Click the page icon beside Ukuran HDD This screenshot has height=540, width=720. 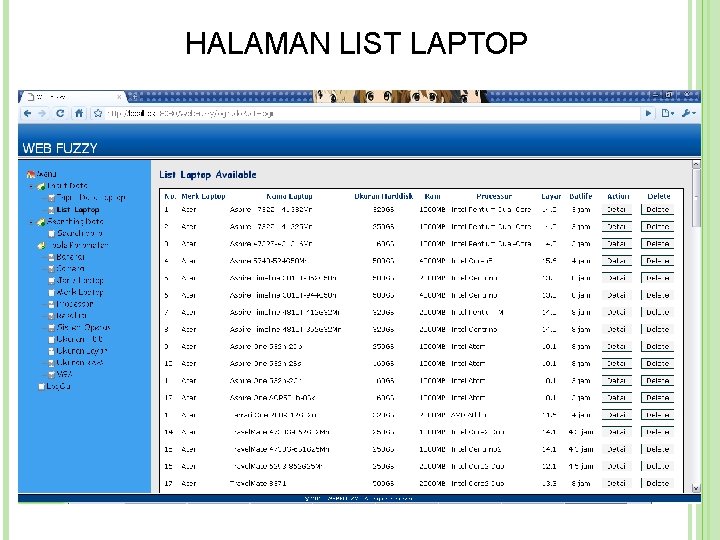[x=51, y=339]
